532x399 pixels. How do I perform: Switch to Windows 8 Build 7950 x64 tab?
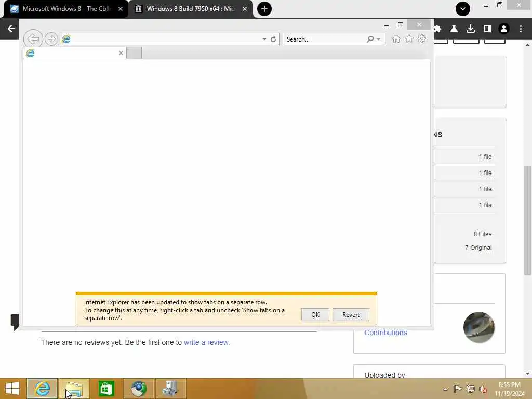(x=191, y=9)
